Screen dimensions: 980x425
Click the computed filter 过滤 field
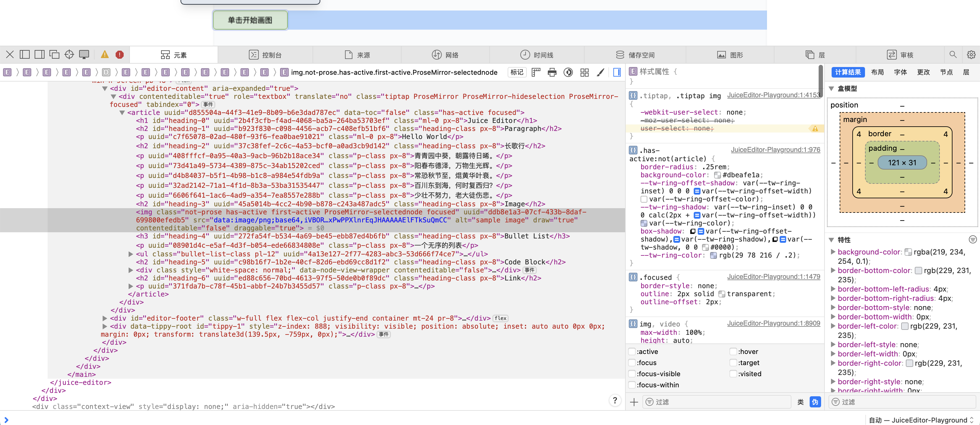[x=902, y=402]
